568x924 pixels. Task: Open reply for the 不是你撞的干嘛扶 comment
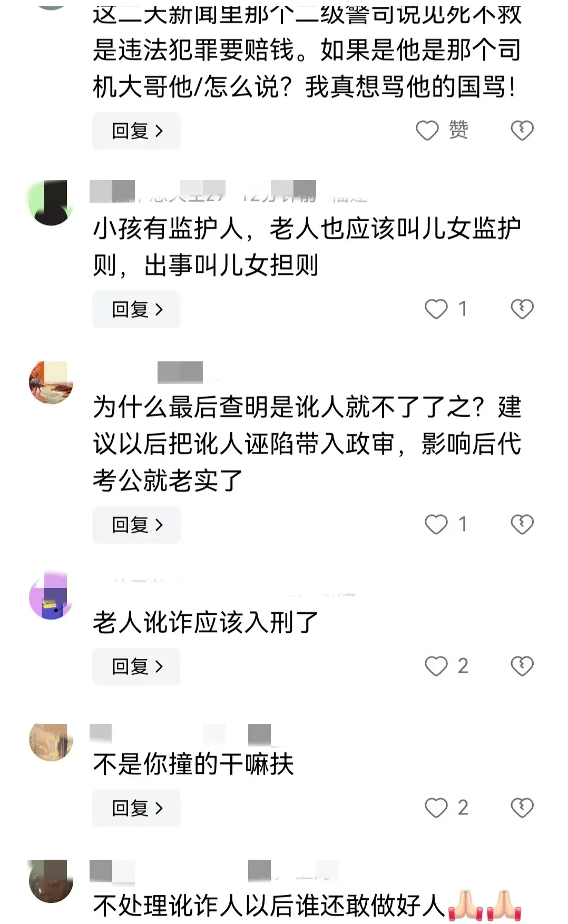pyautogui.click(x=136, y=808)
